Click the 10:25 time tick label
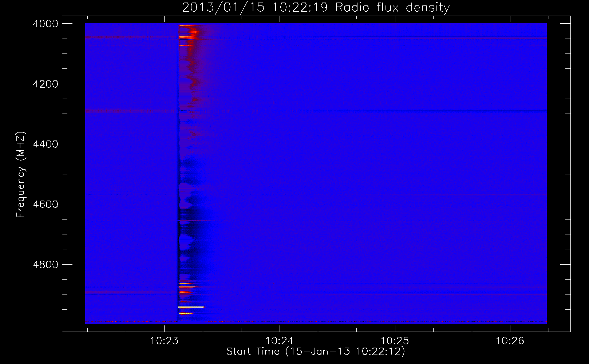Viewport: 589px width, 364px height. [395, 341]
